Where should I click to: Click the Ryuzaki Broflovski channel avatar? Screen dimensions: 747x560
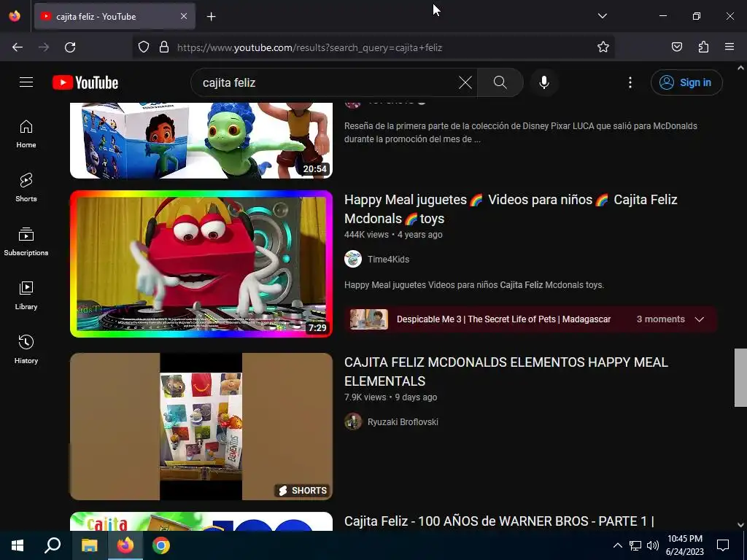(352, 421)
